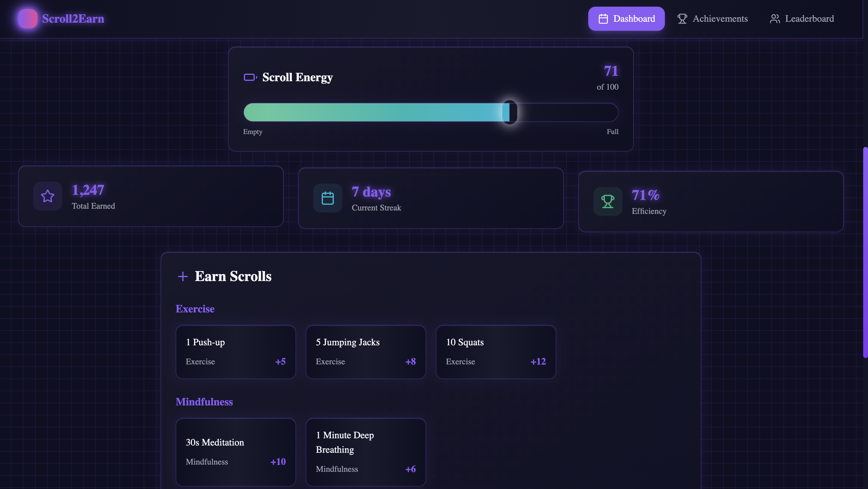Viewport: 868px width, 489px height.
Task: Click the trophy icon in Achievements nav
Action: (682, 18)
